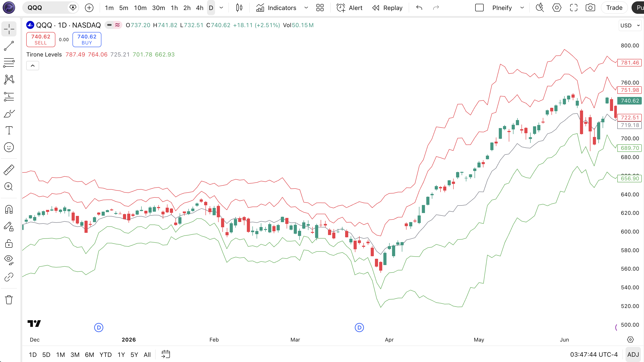
Task: Open the candlestick chart type menu
Action: (x=239, y=8)
